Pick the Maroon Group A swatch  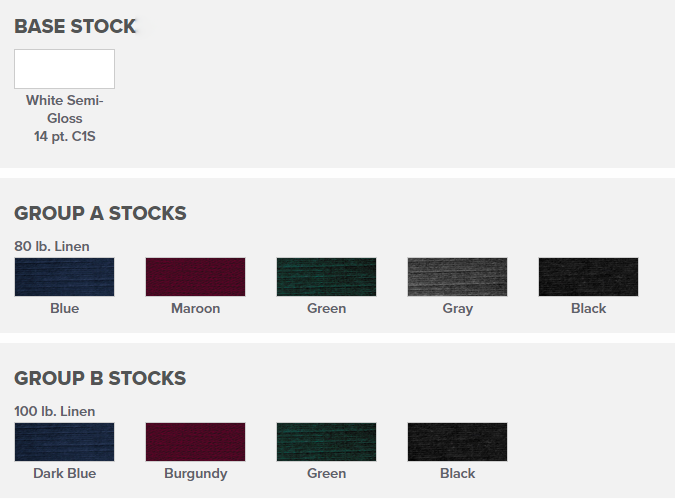[x=195, y=277]
